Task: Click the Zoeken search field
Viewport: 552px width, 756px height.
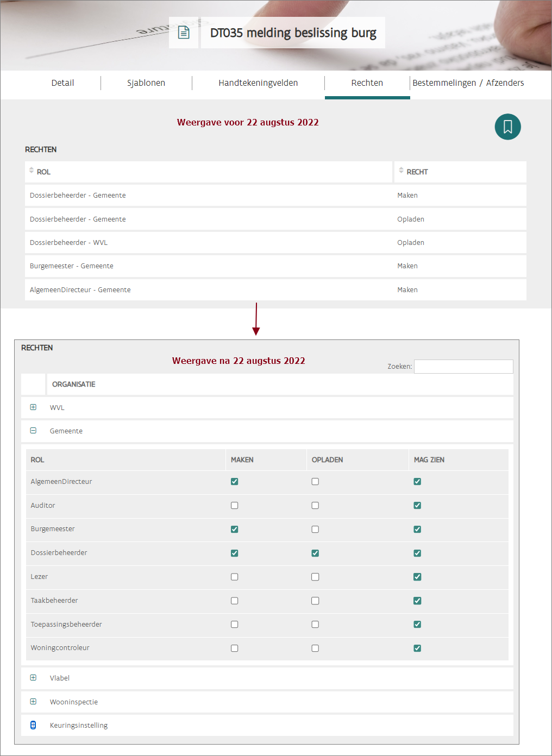Action: click(463, 367)
